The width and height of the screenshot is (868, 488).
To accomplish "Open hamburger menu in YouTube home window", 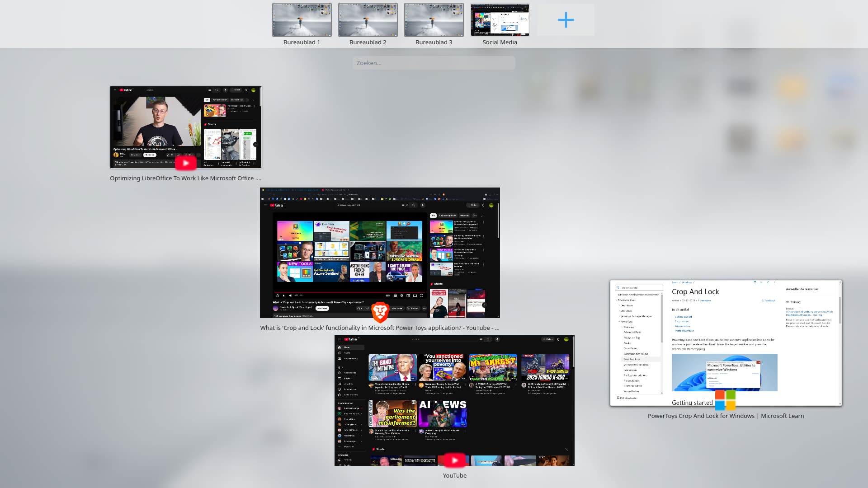I will click(339, 339).
